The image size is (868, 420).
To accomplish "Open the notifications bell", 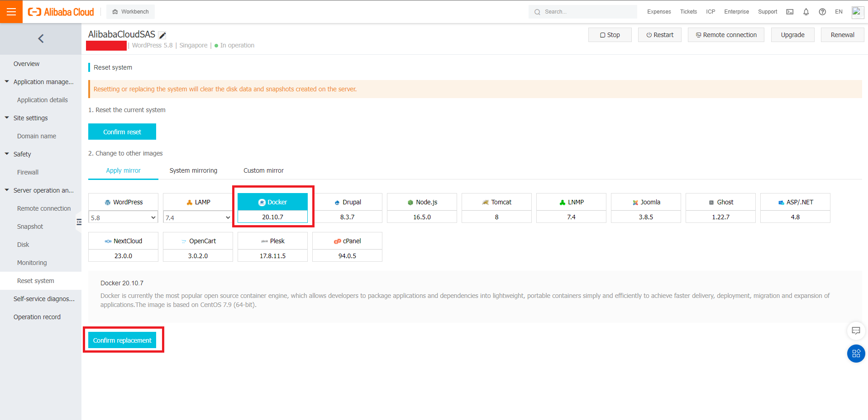I will 806,12.
